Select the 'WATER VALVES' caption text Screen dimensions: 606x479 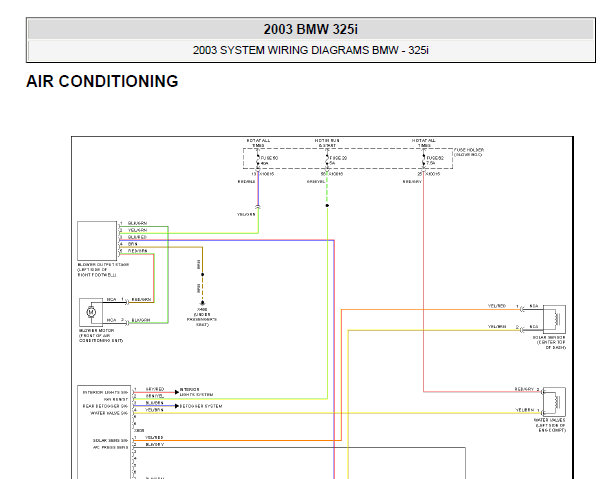pos(550,420)
